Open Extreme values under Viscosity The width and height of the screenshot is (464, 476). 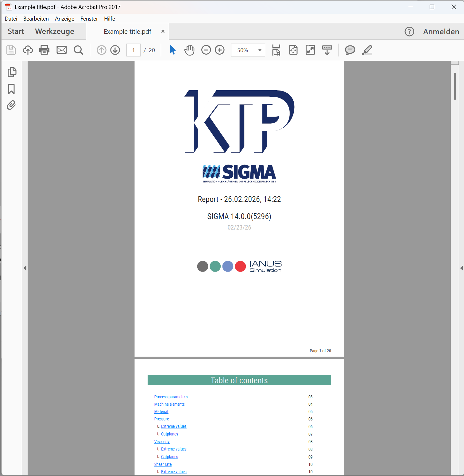click(174, 449)
